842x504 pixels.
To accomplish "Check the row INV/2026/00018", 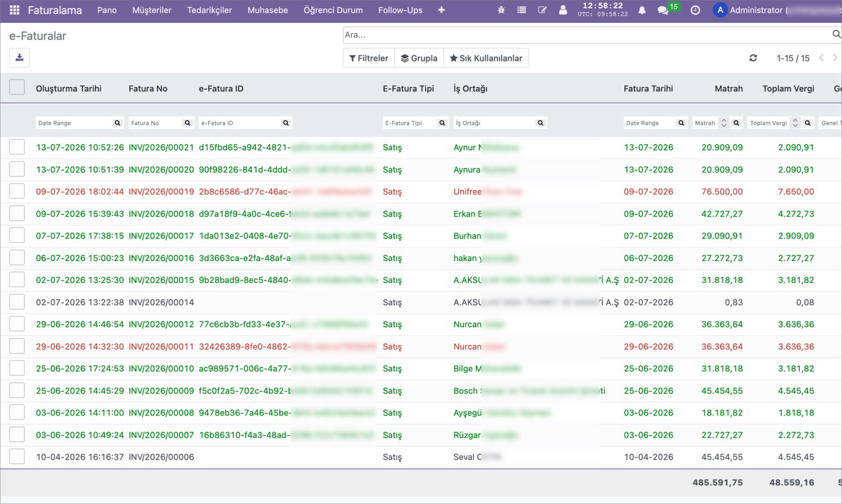I will coord(17,213).
